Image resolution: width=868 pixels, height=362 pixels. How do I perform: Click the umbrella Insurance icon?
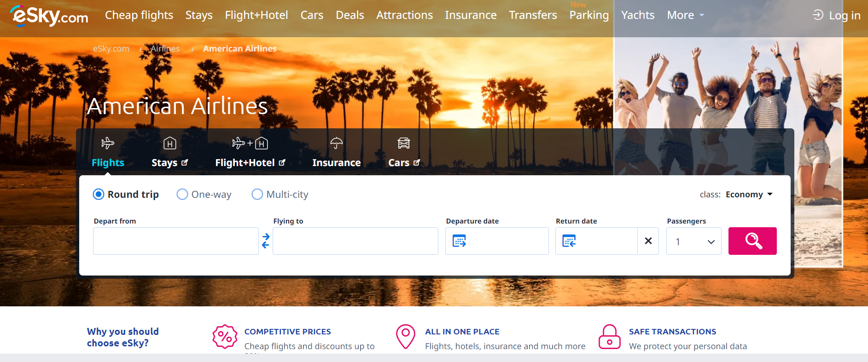coord(337,143)
